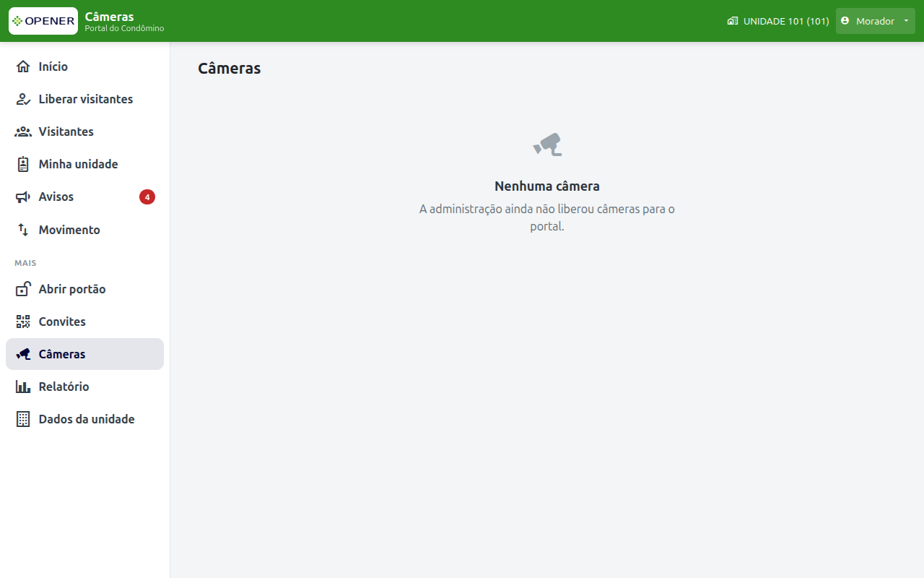Click the Início house icon

click(23, 66)
